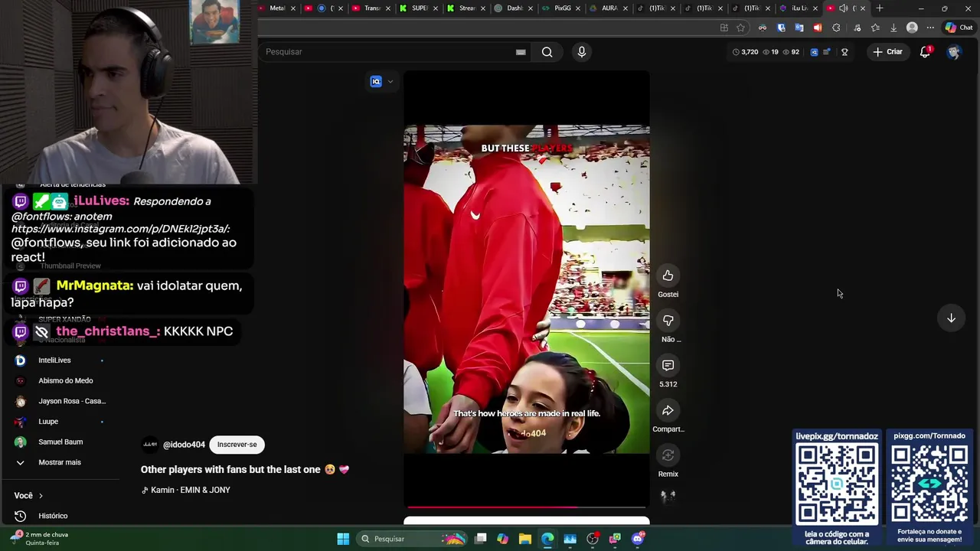Click the trophy icon in YouTube header
The image size is (980, 551).
click(x=844, y=52)
